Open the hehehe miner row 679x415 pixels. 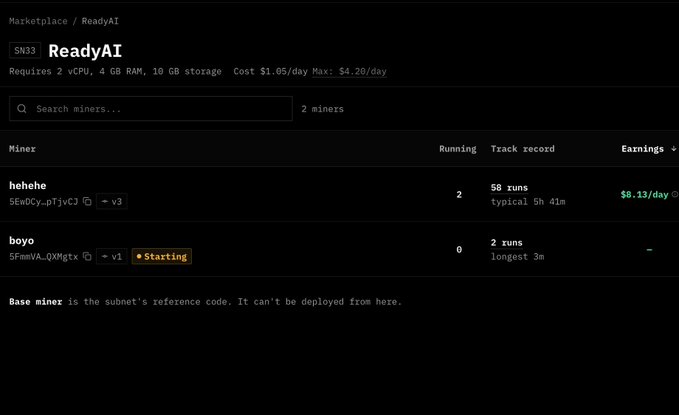pos(340,194)
